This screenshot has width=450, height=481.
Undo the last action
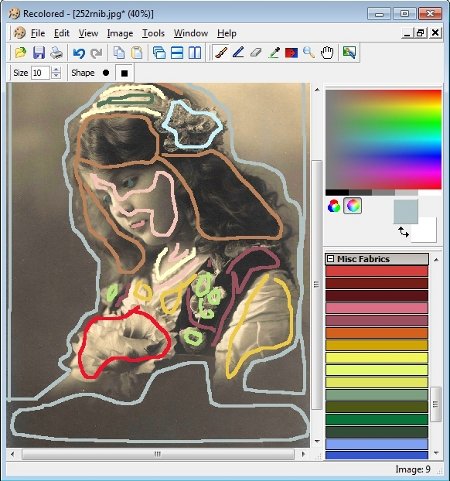click(x=79, y=53)
